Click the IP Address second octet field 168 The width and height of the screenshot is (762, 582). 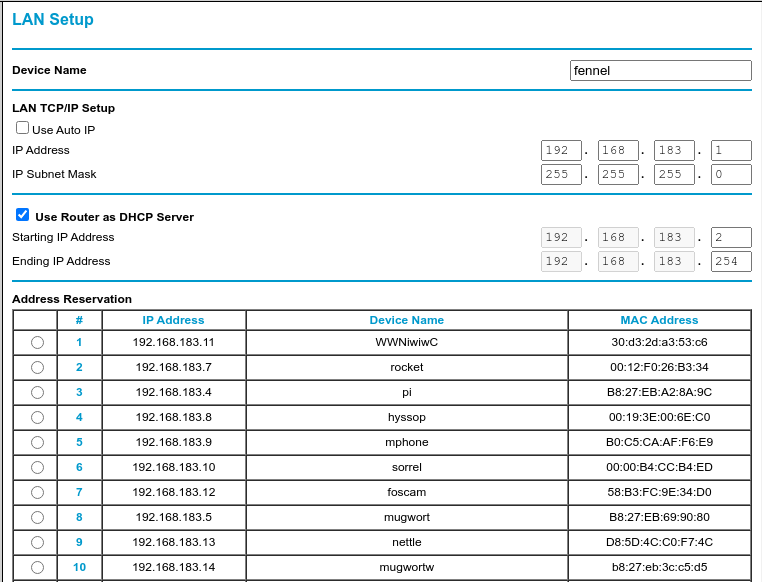(618, 150)
